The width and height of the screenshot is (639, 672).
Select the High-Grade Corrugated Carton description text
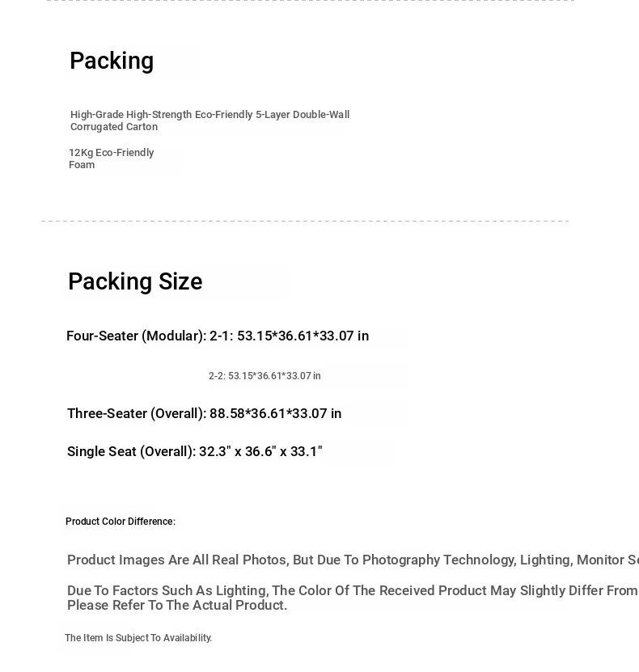pyautogui.click(x=210, y=120)
